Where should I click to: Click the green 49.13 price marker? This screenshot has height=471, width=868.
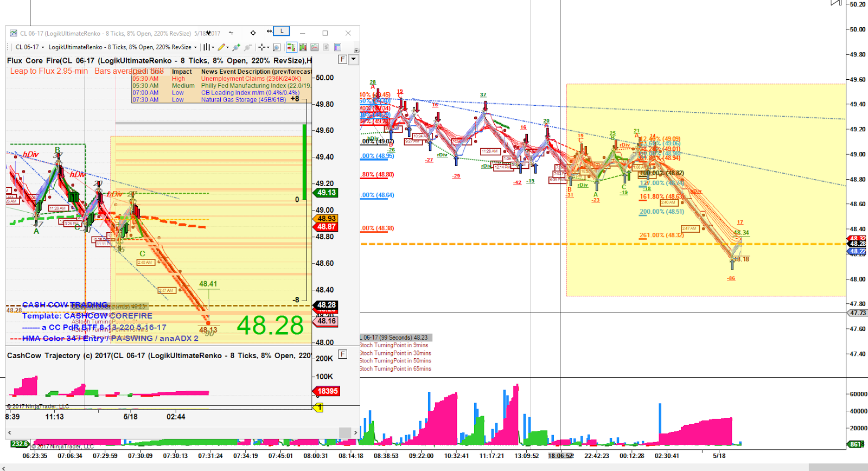[x=325, y=193]
